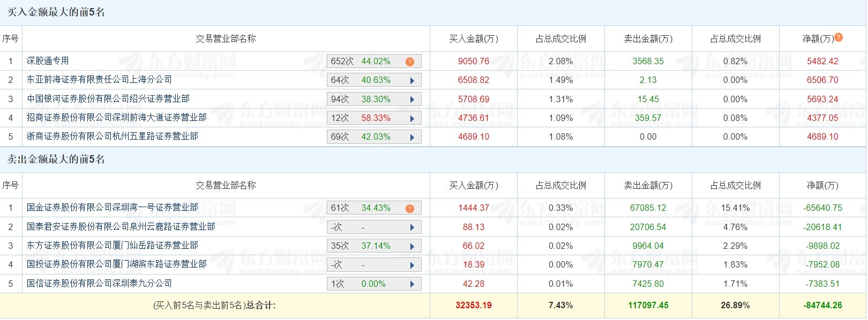Open 深股通专用 link
This screenshot has width=868, height=320.
[x=48, y=61]
